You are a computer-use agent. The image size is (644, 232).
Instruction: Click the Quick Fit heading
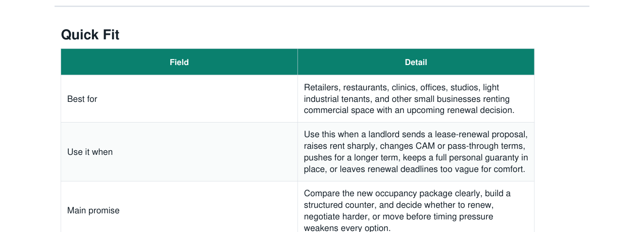90,35
